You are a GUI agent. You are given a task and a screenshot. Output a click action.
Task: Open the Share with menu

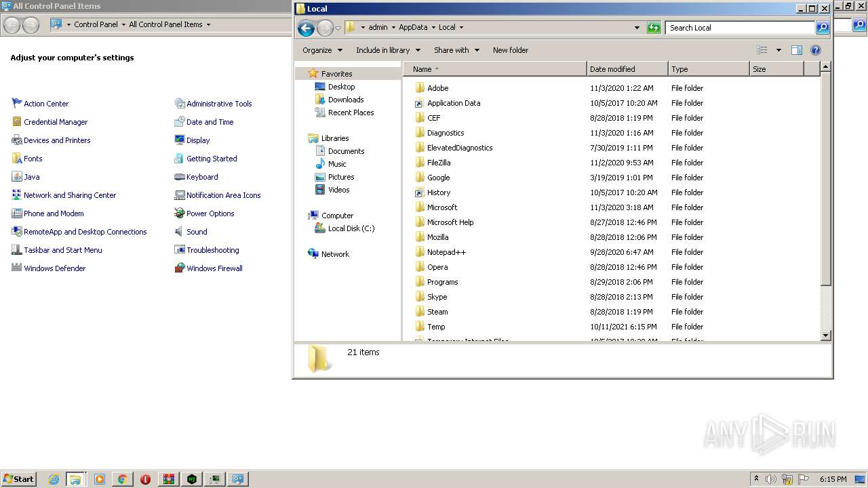pyautogui.click(x=456, y=50)
